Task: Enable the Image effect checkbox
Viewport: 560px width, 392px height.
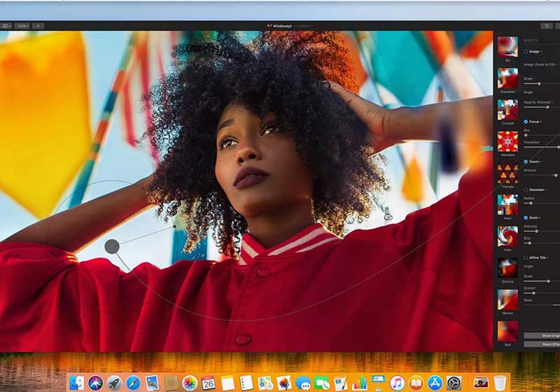Action: click(x=526, y=51)
